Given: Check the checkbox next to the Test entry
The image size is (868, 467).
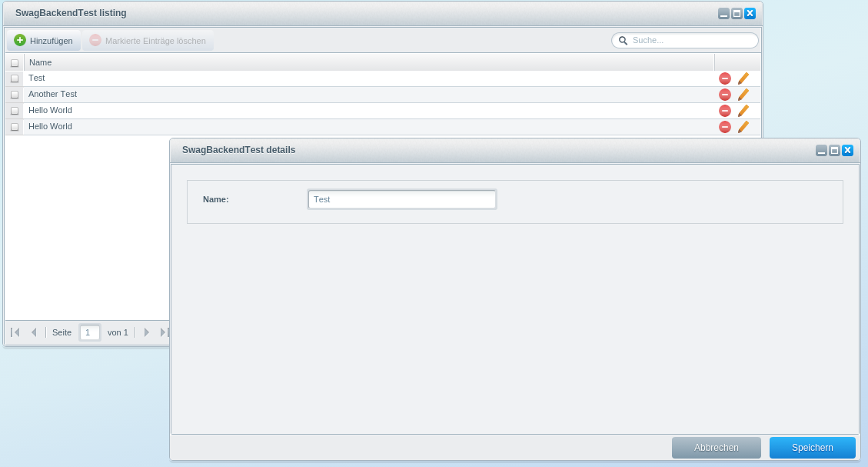Looking at the screenshot, I should [14, 78].
